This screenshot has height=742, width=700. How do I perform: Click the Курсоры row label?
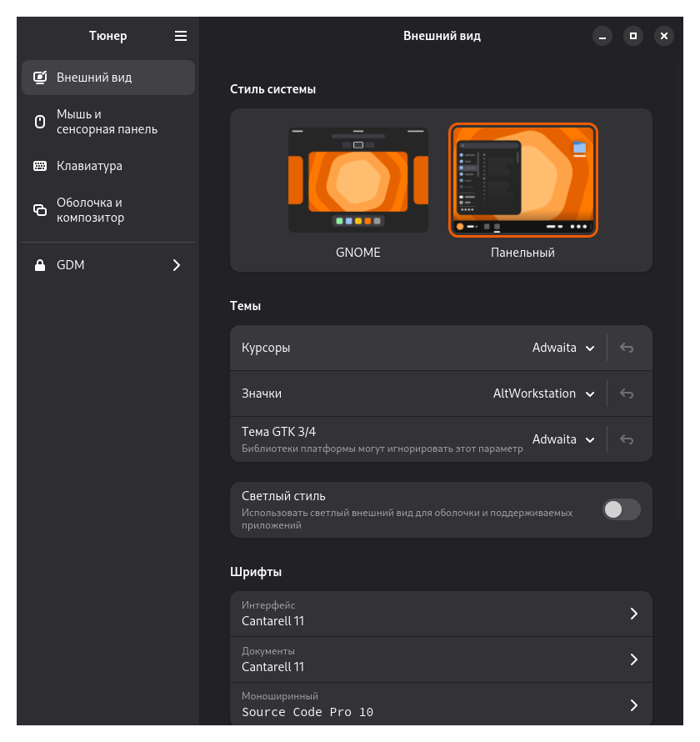tap(266, 348)
